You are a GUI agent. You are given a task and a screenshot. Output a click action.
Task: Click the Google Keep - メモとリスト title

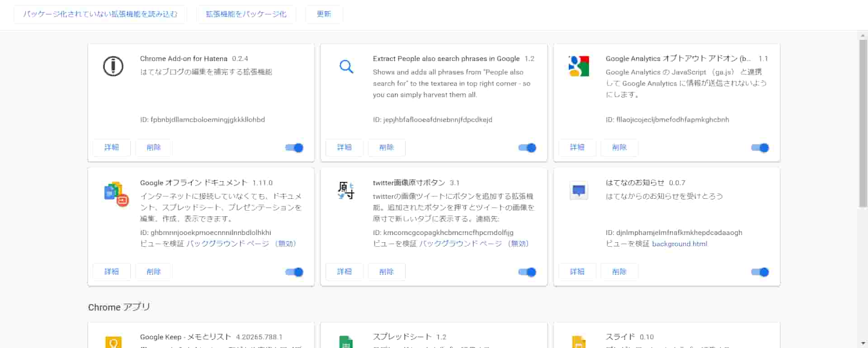[x=186, y=337]
